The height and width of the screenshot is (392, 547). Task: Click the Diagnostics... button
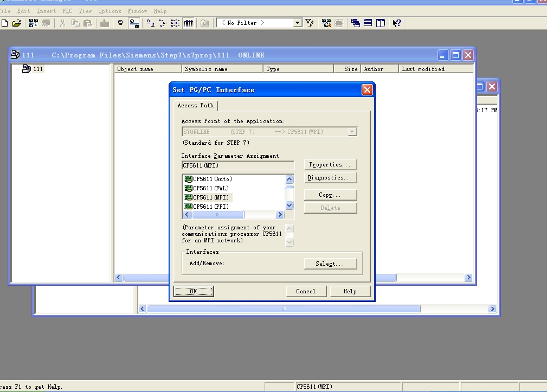click(330, 177)
